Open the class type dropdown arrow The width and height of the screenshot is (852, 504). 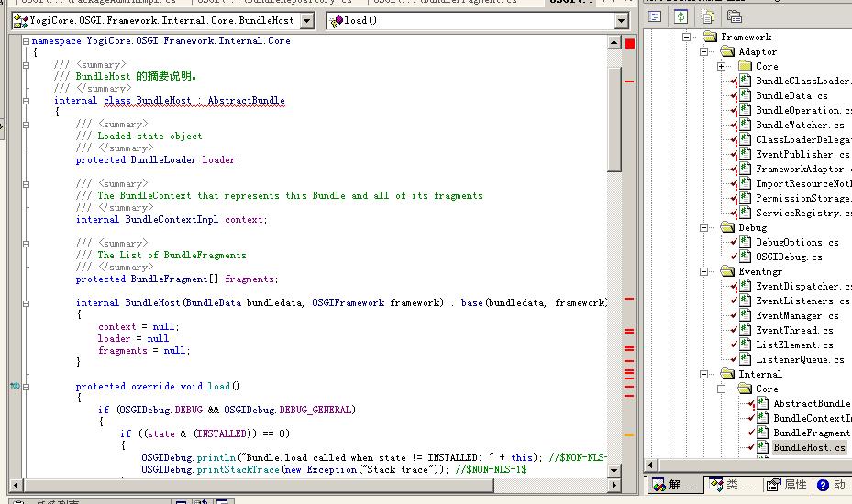click(307, 21)
